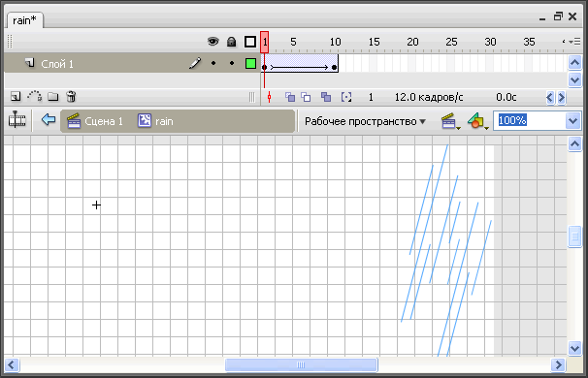Click the playhead at frame 1

pyautogui.click(x=264, y=42)
